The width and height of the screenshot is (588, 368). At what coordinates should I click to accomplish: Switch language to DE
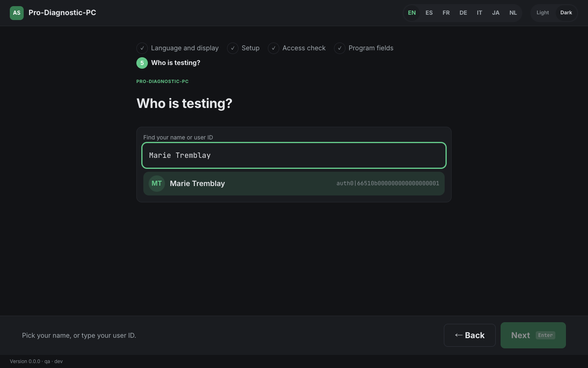point(463,13)
